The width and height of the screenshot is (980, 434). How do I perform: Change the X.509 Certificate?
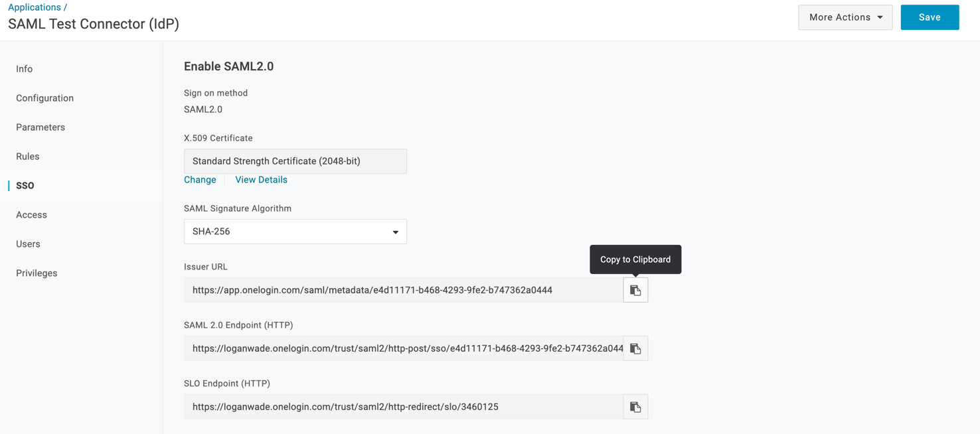pos(200,179)
